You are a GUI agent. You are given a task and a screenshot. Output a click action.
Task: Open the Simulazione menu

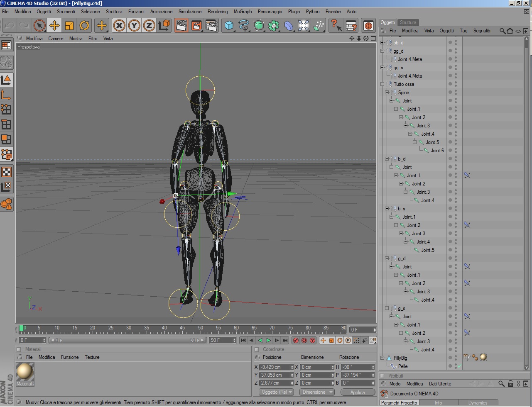pos(190,12)
